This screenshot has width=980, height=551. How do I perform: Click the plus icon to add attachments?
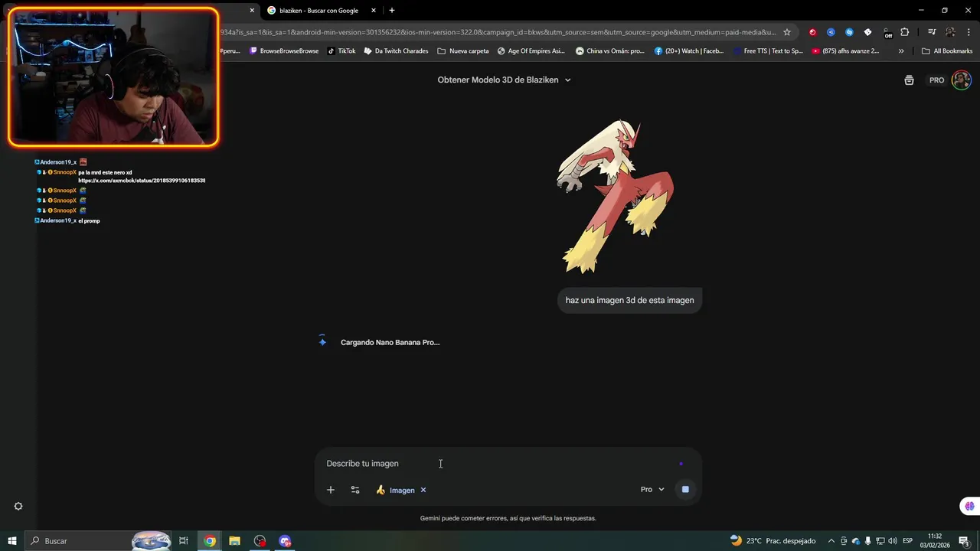coord(331,490)
